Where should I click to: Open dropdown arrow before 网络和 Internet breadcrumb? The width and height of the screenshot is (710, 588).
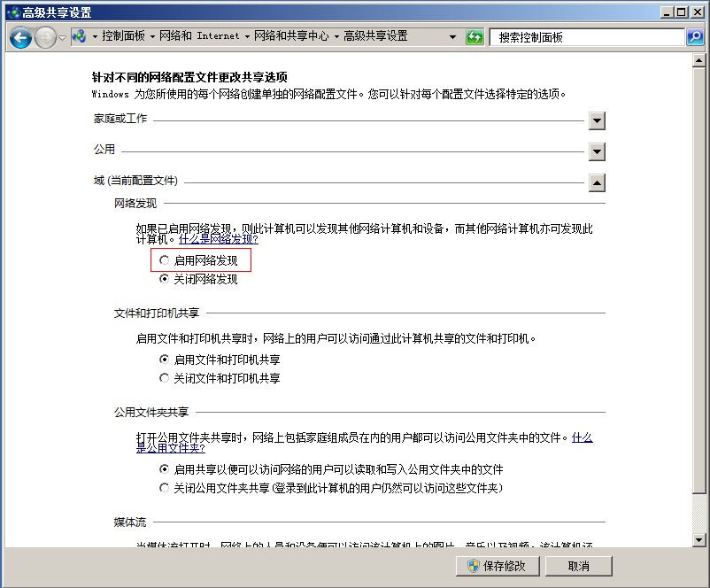[152, 36]
